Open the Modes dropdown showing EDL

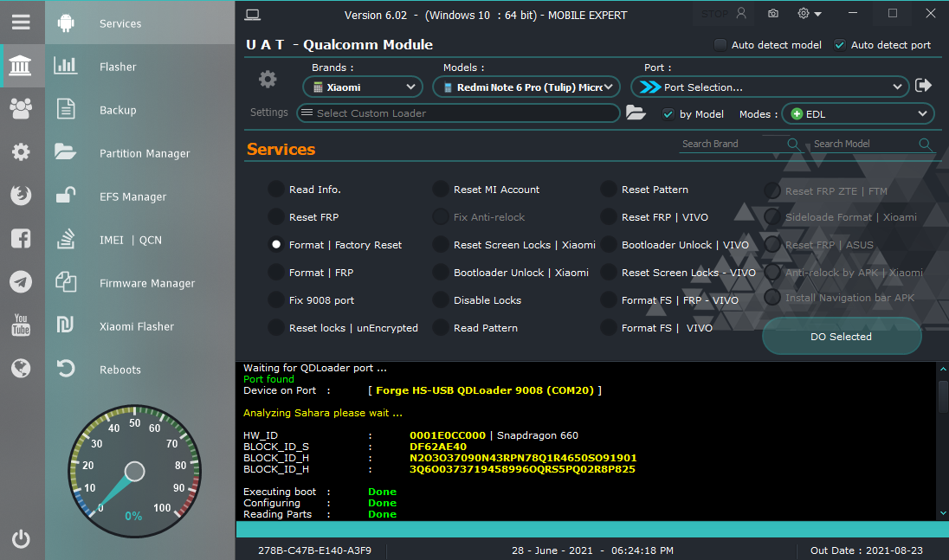click(x=857, y=113)
